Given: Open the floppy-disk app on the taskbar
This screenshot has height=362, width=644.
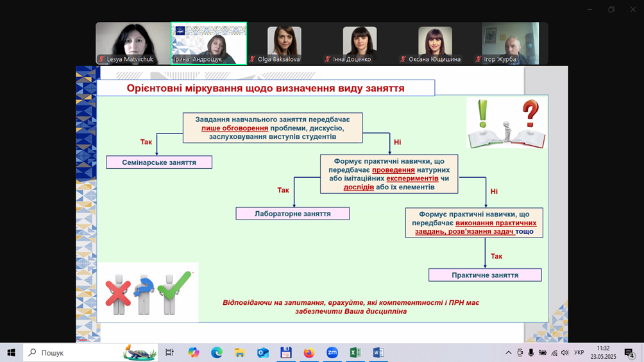Looking at the screenshot, I should click(x=286, y=352).
